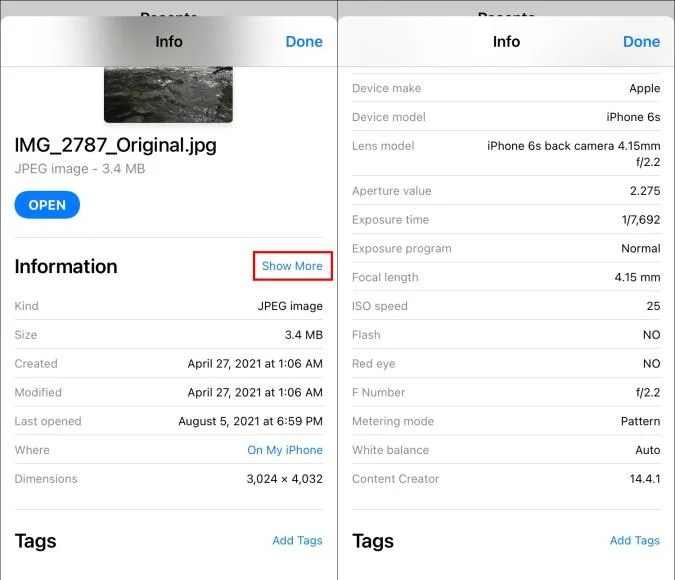Select the Device model iPhone 6s row
675x580 pixels.
tap(506, 117)
